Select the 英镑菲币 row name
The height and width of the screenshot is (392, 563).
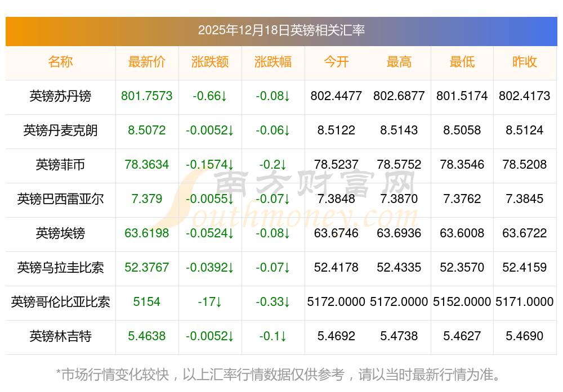60,165
